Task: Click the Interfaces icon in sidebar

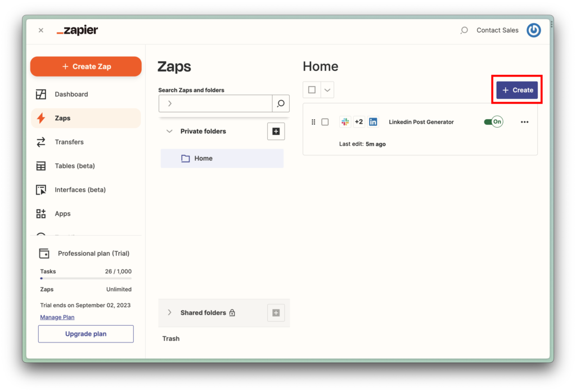Action: click(40, 190)
